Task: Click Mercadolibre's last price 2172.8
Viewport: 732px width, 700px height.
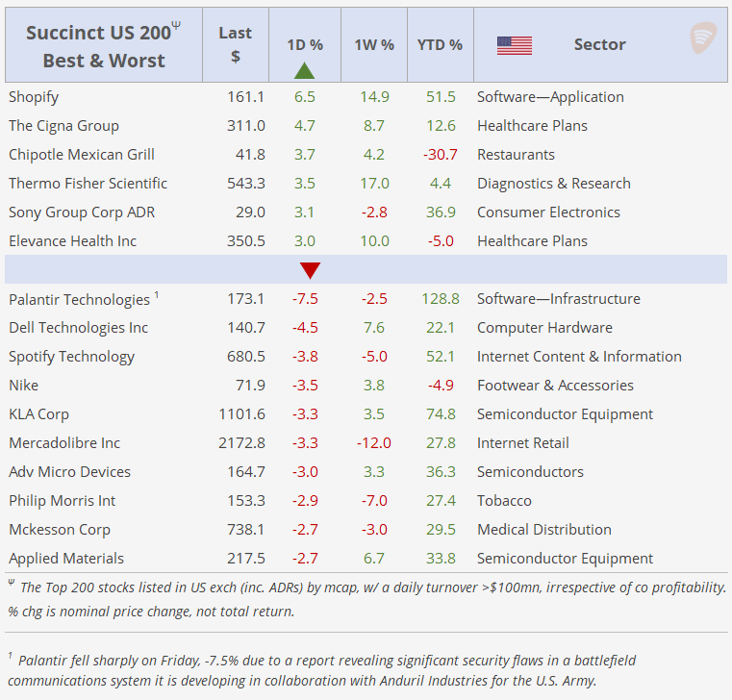Action: point(241,443)
